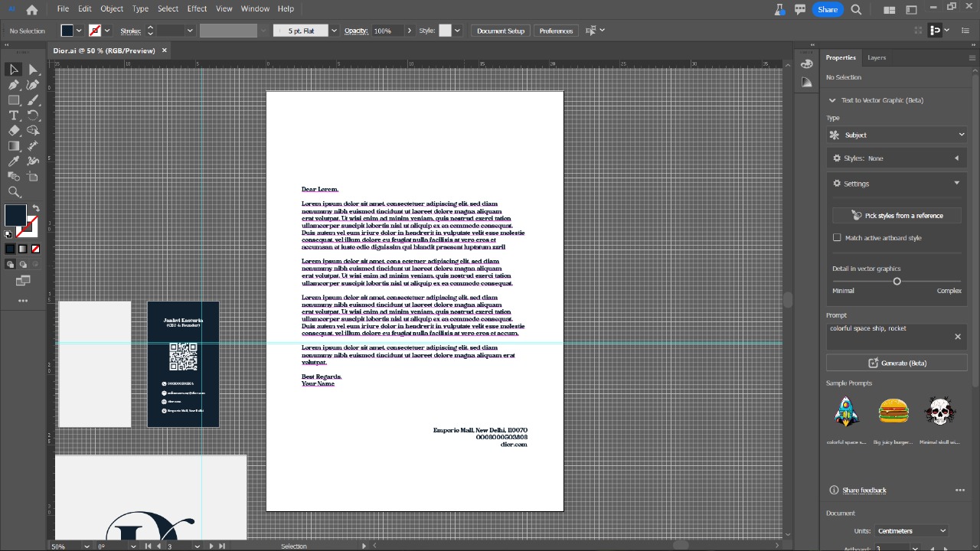The height and width of the screenshot is (551, 980).
Task: Select the Gradient tool
Action: tap(13, 145)
